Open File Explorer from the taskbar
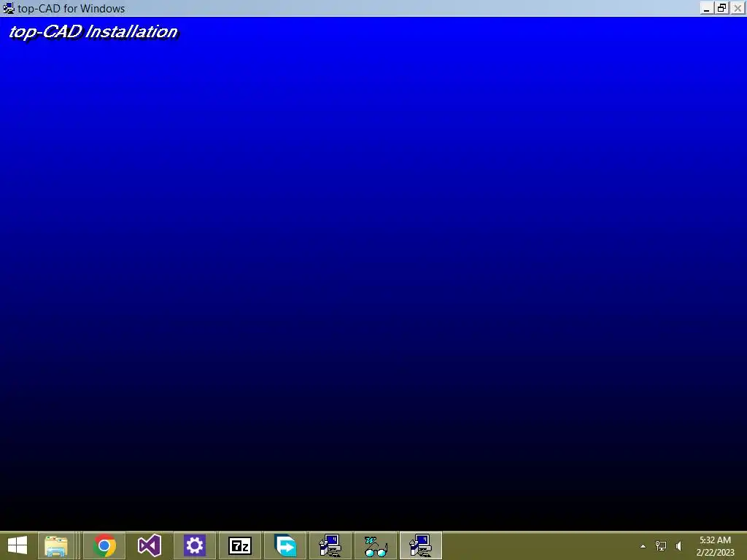The height and width of the screenshot is (560, 747). click(x=56, y=545)
